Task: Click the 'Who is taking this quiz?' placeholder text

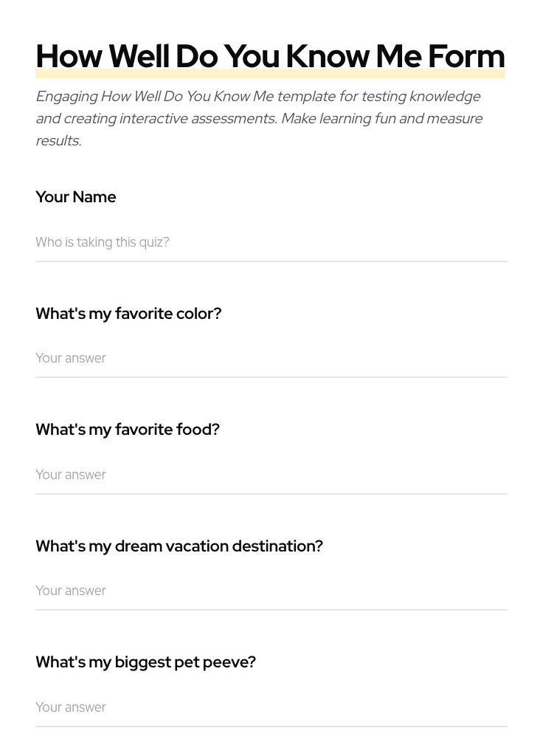Action: click(102, 242)
